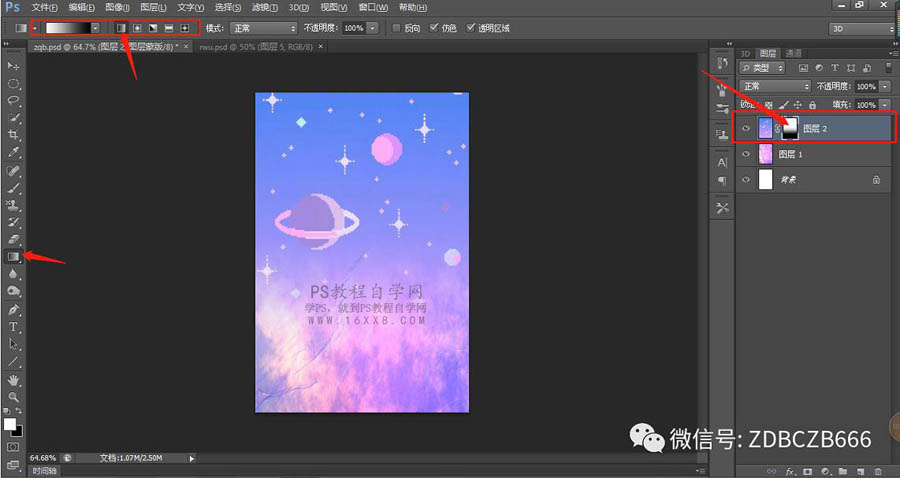Link layers icon at panel bottom
900x478 pixels.
pyautogui.click(x=772, y=472)
